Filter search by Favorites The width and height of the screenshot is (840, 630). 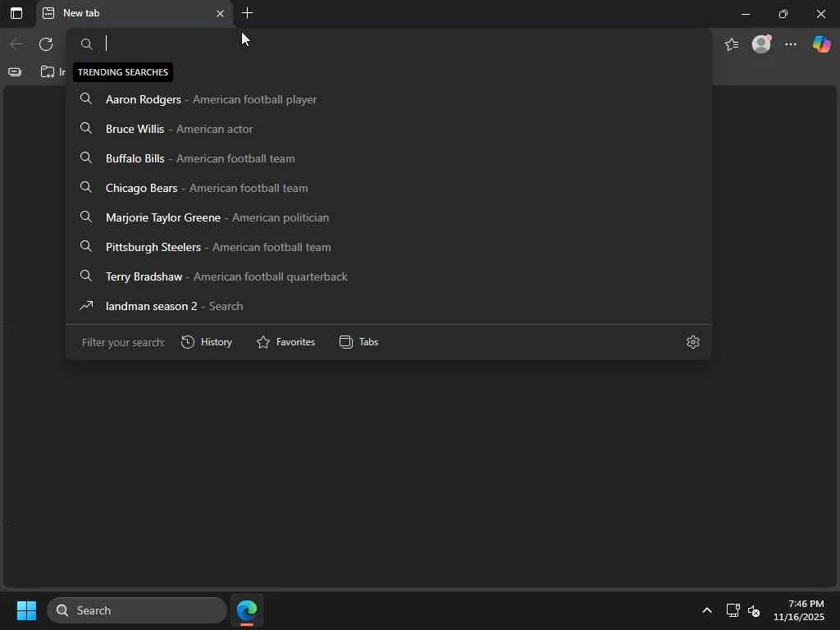[x=285, y=342]
